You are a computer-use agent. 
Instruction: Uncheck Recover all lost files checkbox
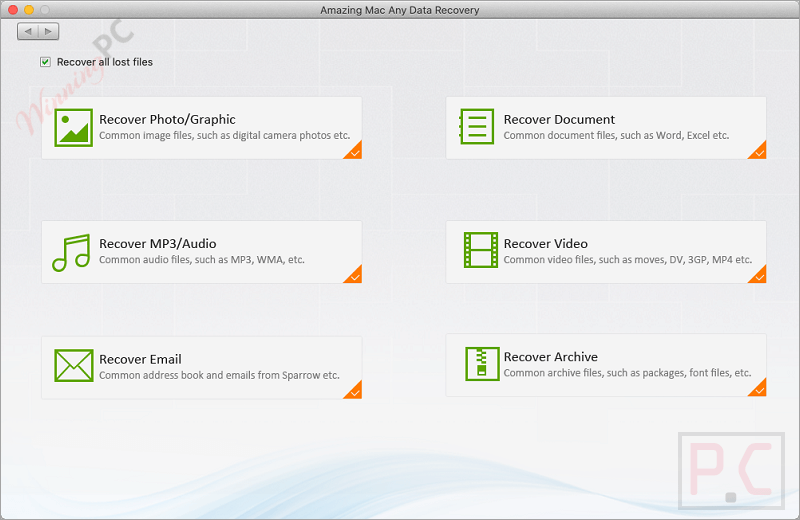click(45, 62)
